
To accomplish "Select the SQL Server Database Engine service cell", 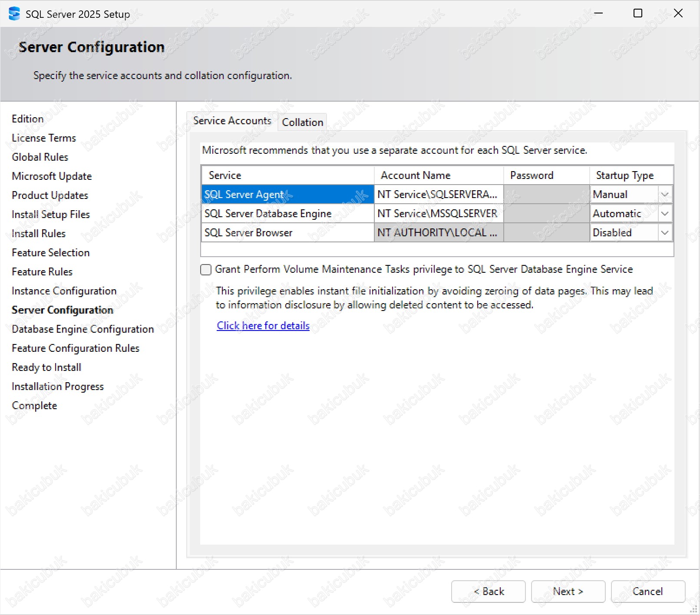I will click(287, 214).
